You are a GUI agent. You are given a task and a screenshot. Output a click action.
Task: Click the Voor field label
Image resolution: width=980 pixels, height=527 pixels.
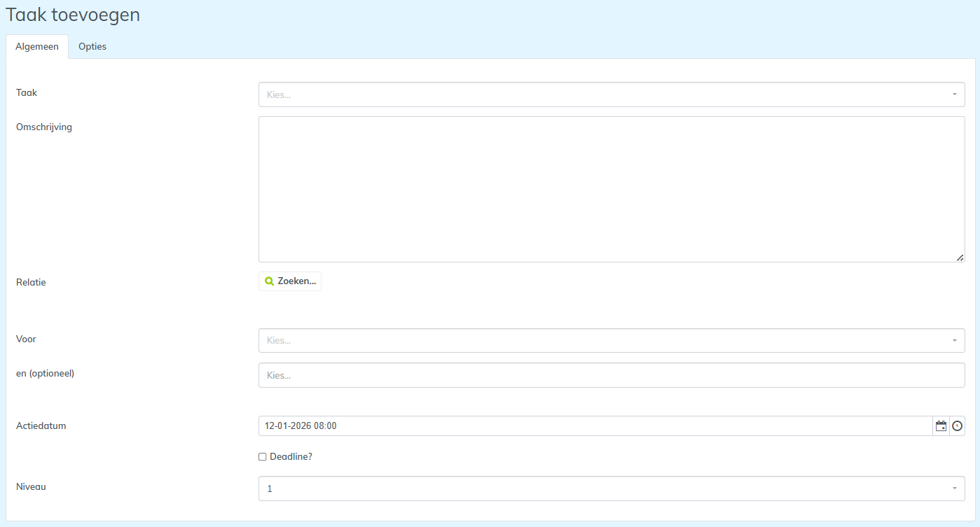click(26, 339)
